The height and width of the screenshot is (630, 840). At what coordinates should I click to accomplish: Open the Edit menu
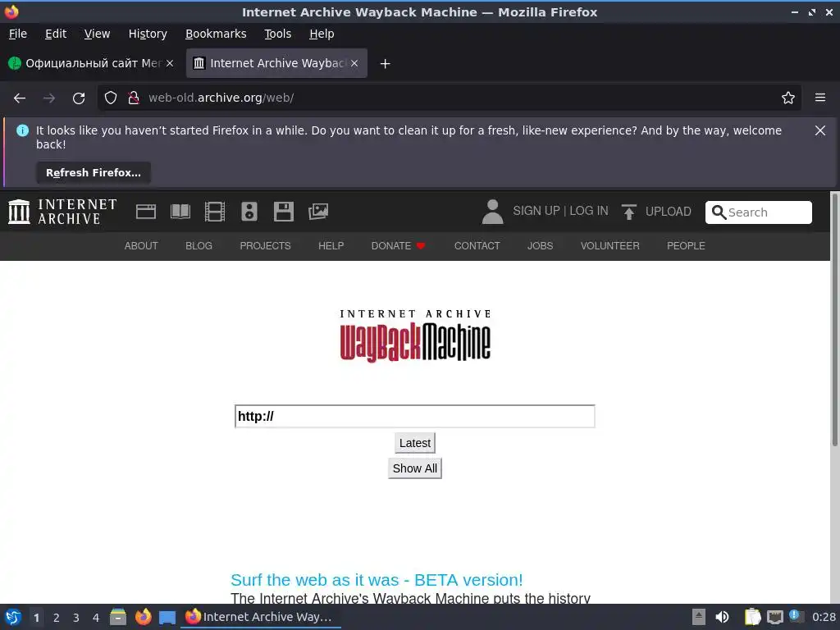pos(56,34)
